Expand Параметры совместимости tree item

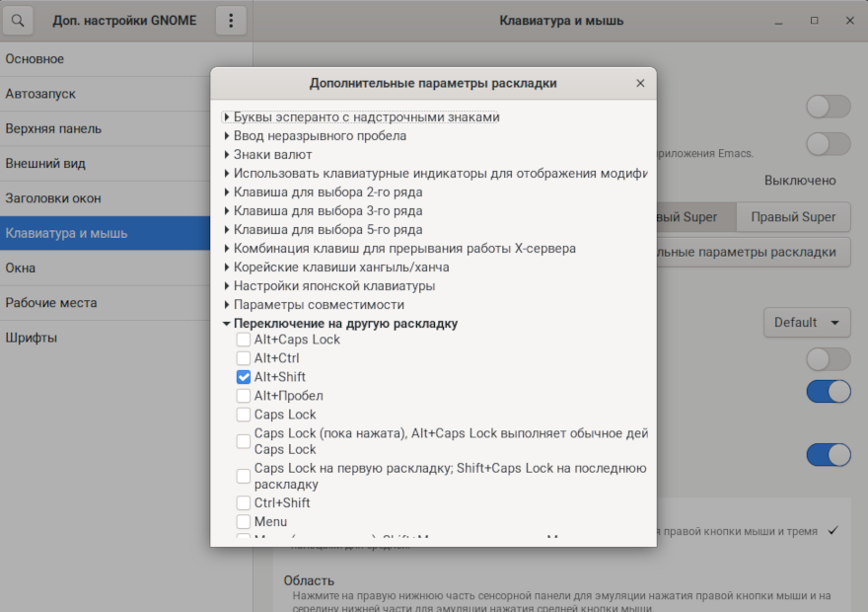tap(227, 305)
